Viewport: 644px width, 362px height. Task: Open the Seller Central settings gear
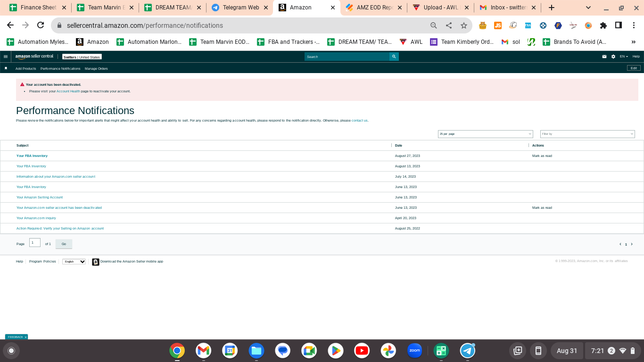[x=613, y=57]
